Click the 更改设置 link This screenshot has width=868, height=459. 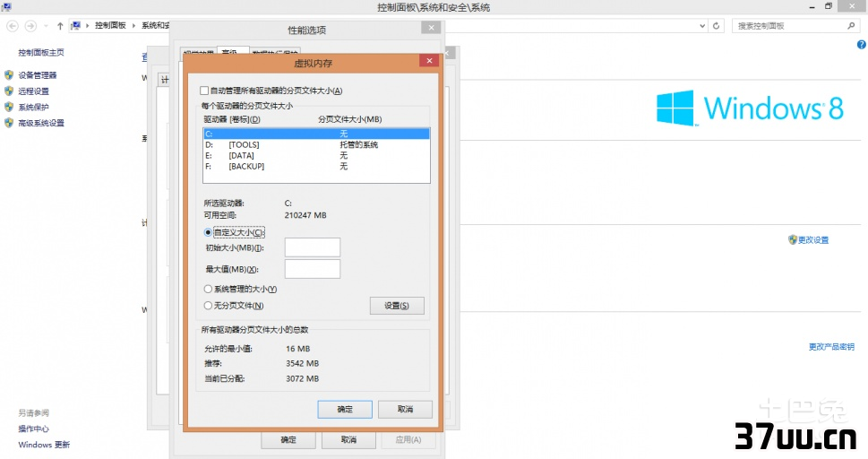coord(813,240)
